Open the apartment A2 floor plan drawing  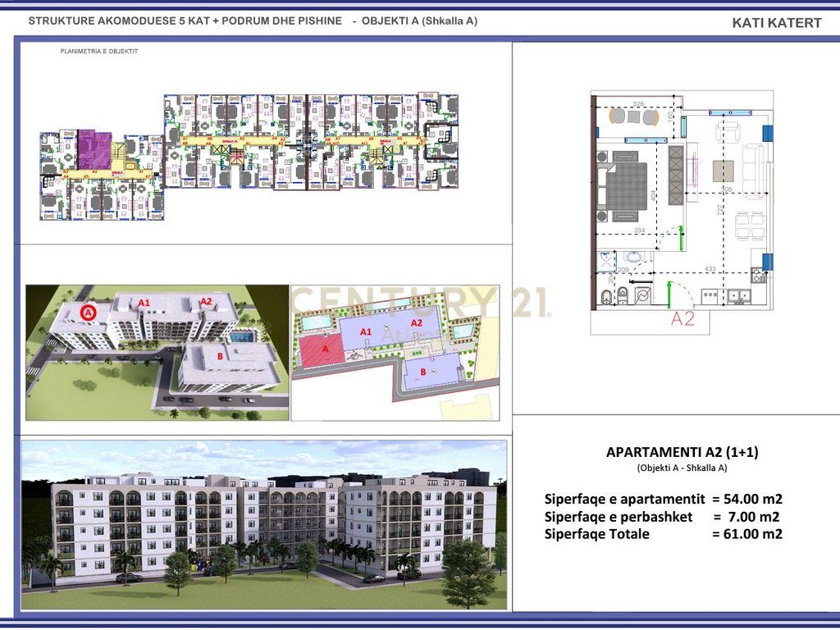point(682,212)
